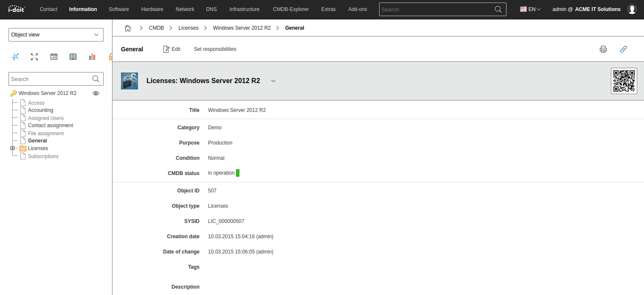Expand the chevron beside Licenses: Windows Server 2012 R2
The width and height of the screenshot is (644, 295).
pos(273,81)
